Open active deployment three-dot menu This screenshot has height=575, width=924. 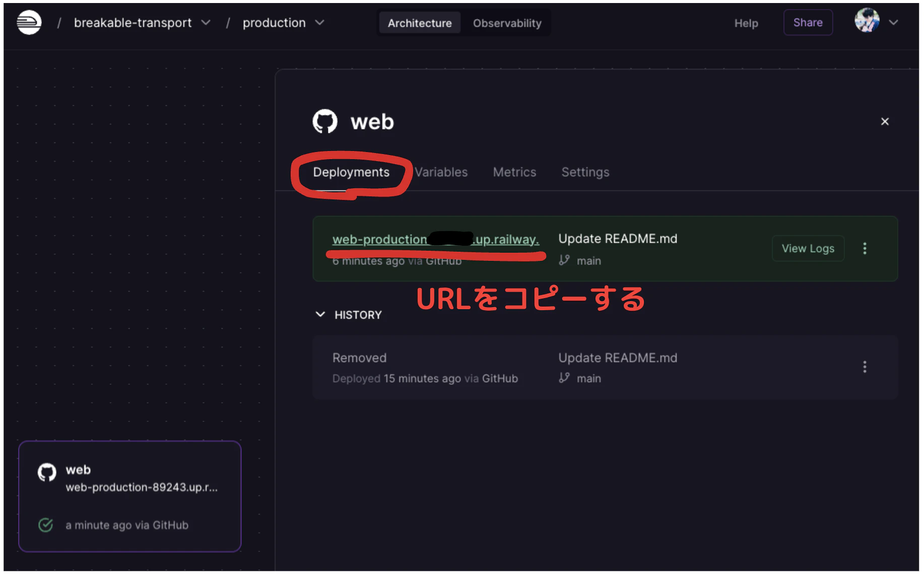pos(865,249)
